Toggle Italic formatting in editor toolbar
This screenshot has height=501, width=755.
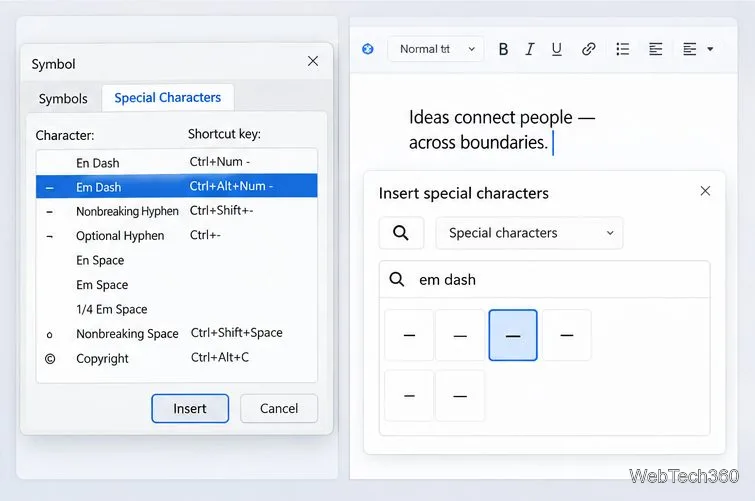(x=530, y=49)
